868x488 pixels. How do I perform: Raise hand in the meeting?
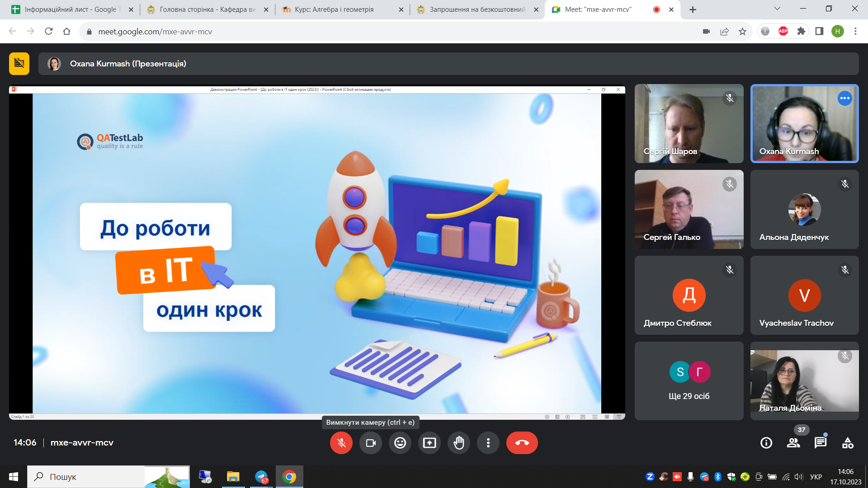(x=459, y=443)
